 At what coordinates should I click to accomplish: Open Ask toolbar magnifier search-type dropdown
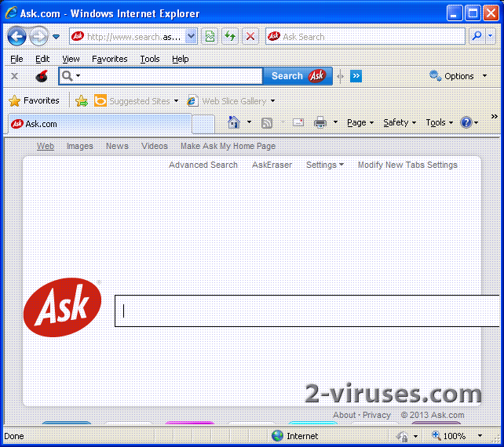[x=71, y=76]
